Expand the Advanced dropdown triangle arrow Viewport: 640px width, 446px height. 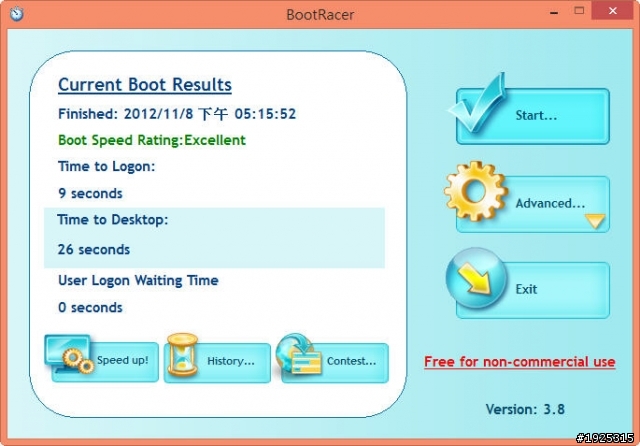click(x=595, y=221)
